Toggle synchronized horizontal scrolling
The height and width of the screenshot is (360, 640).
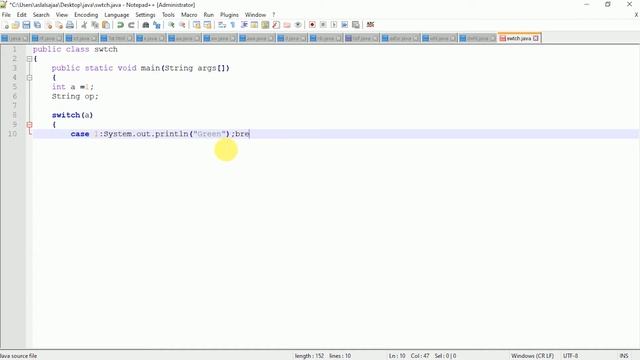[x=207, y=25]
